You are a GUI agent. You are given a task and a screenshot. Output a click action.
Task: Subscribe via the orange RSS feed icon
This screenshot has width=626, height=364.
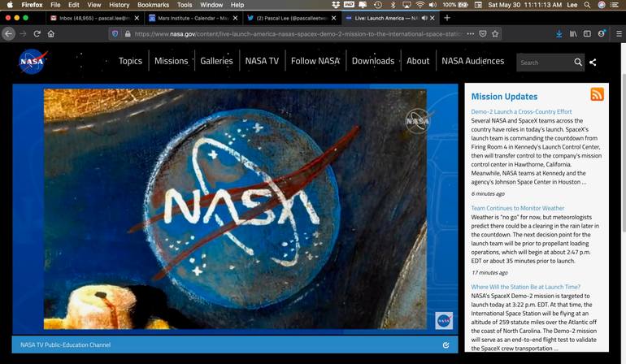597,94
